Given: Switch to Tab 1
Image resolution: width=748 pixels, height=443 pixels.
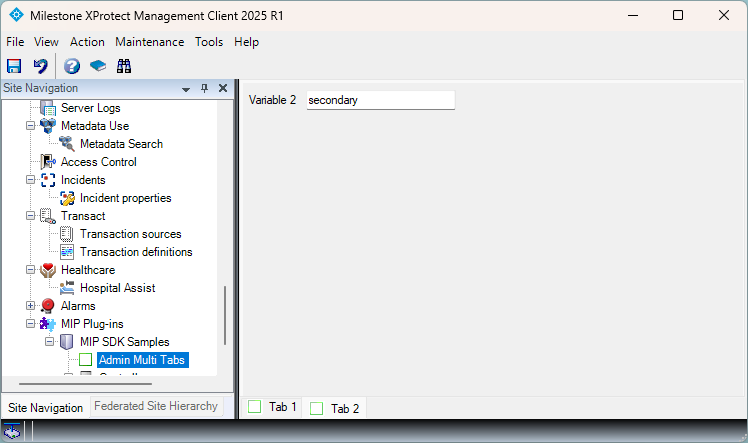Looking at the screenshot, I should (273, 407).
